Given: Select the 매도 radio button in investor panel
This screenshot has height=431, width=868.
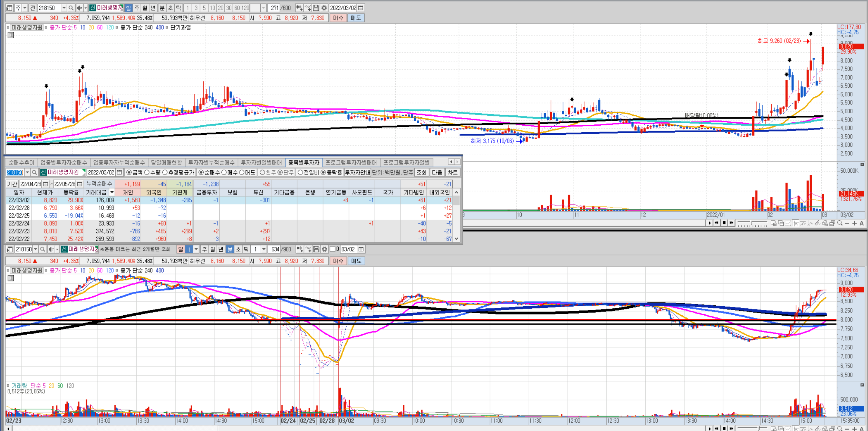Looking at the screenshot, I should (241, 172).
